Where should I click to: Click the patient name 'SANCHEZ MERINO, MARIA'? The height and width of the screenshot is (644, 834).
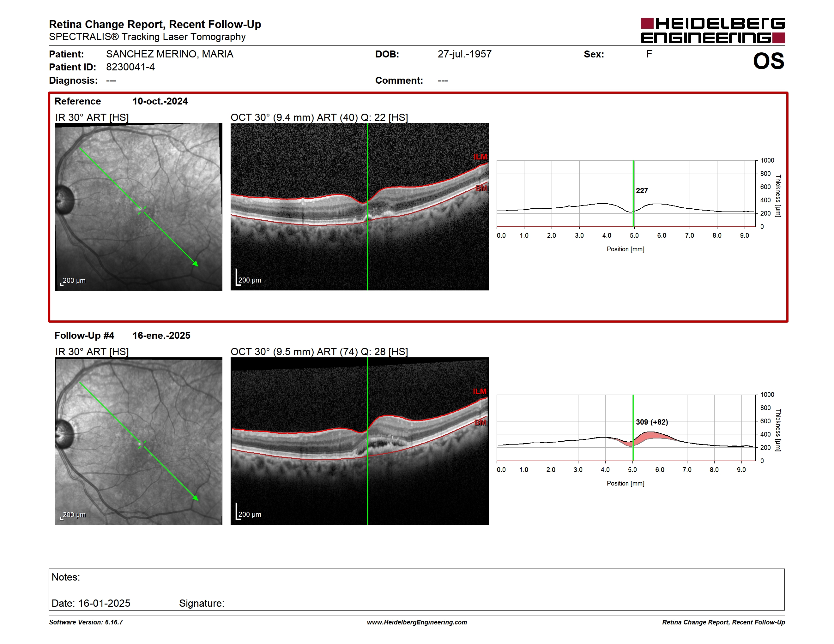(x=170, y=54)
